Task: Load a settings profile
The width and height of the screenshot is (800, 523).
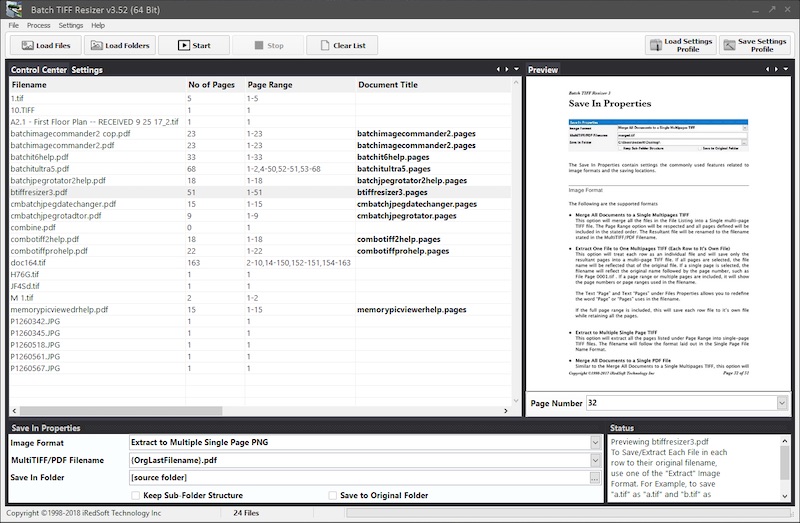Action: coord(681,45)
